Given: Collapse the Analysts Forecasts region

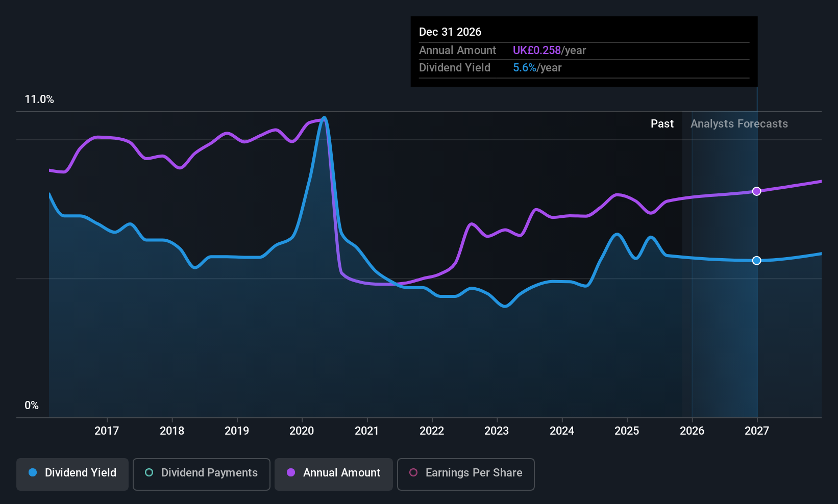Looking at the screenshot, I should (739, 123).
